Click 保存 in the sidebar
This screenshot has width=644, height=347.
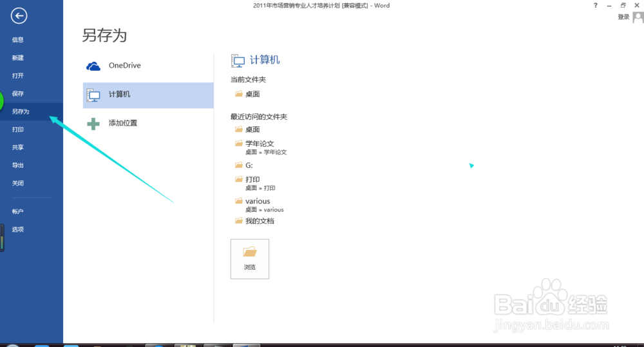pos(17,93)
